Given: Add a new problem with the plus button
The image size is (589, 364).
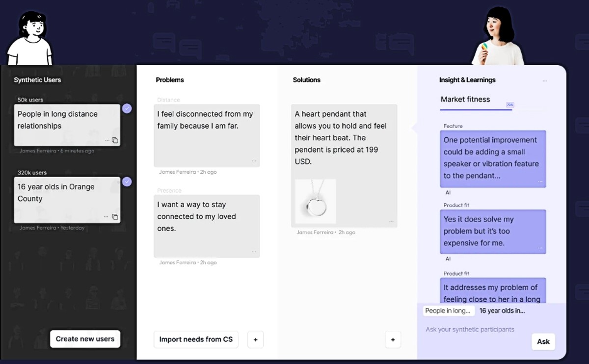Looking at the screenshot, I should tap(255, 339).
